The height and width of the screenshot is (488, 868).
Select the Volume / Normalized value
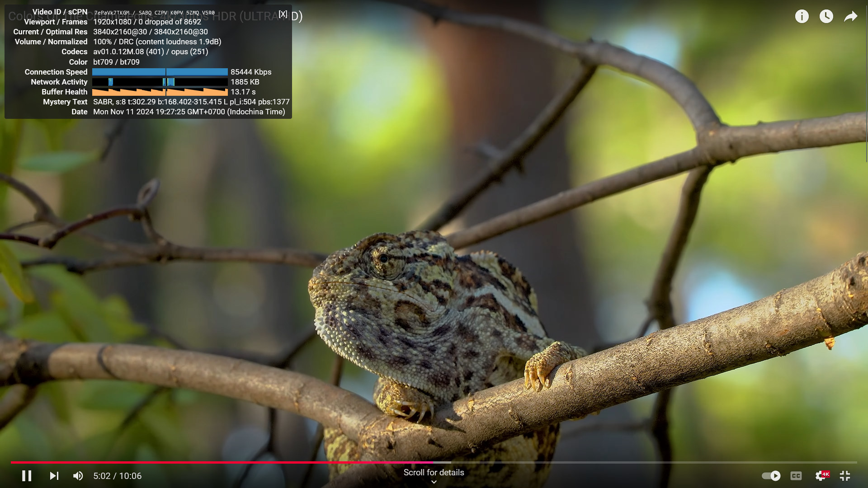point(157,42)
